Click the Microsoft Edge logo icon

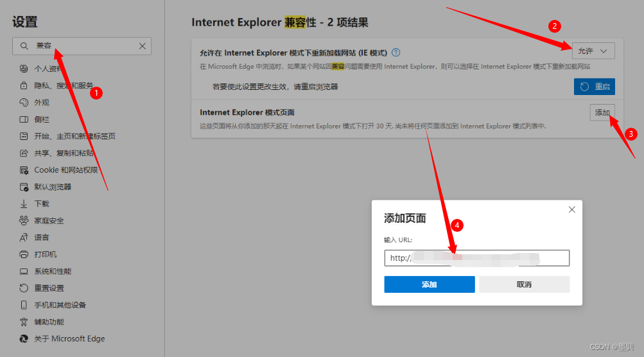tap(24, 338)
